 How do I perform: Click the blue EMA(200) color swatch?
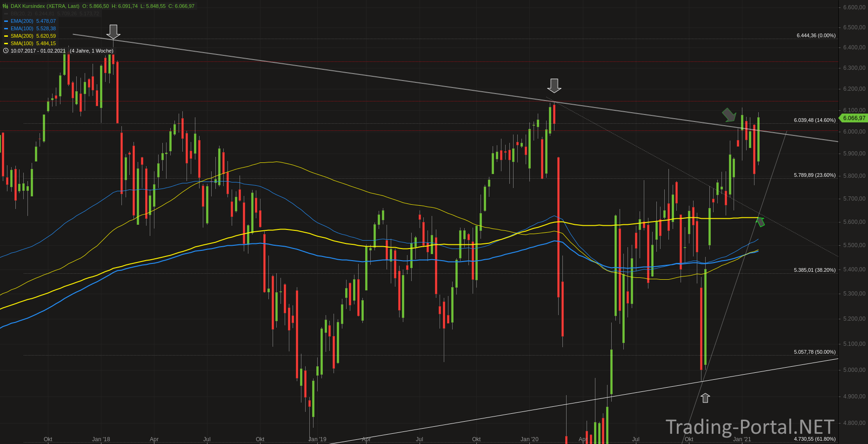pyautogui.click(x=6, y=21)
